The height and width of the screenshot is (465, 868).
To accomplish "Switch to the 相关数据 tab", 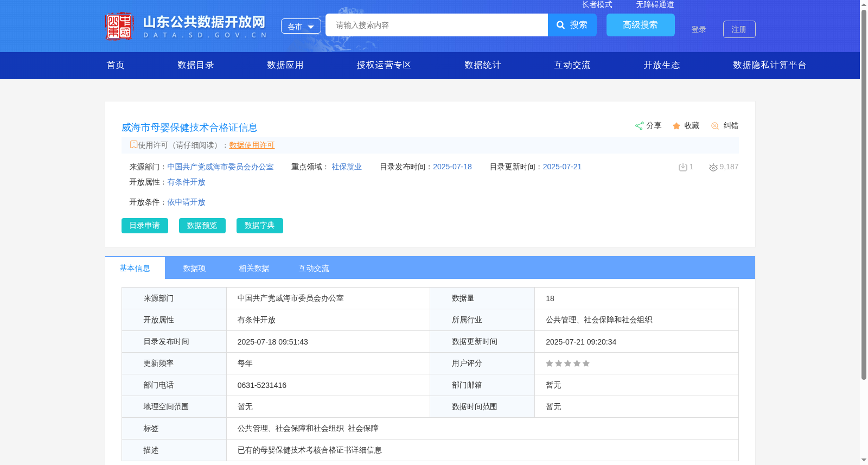I will pyautogui.click(x=254, y=268).
